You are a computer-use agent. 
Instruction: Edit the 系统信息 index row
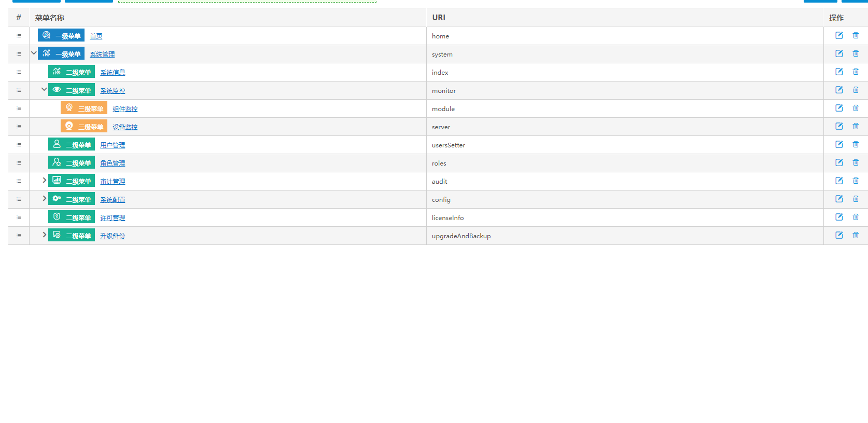point(839,72)
